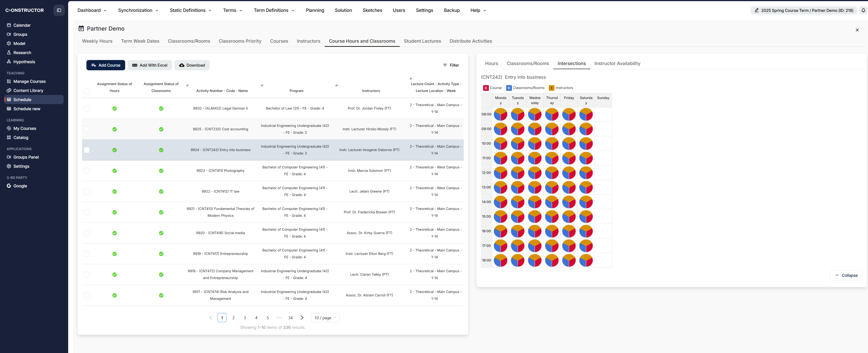
Task: Click the Content Library icon
Action: pyautogui.click(x=9, y=90)
